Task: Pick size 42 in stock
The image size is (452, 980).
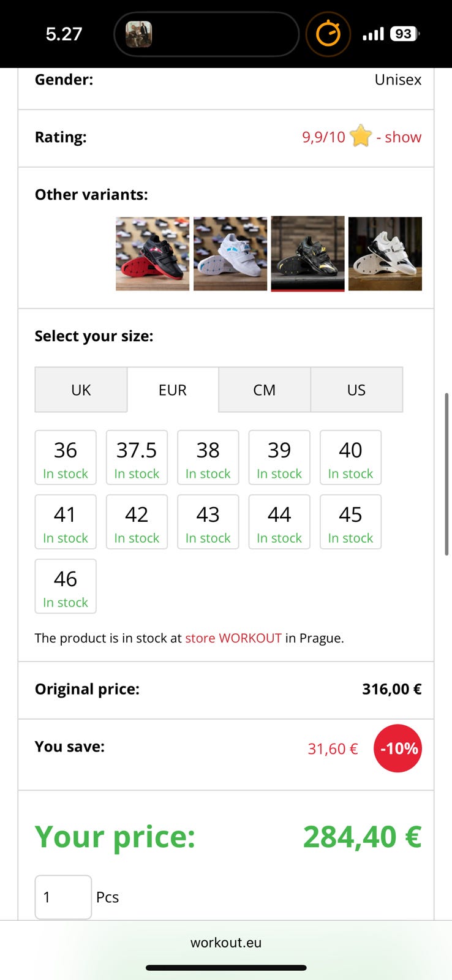Action: click(x=137, y=522)
